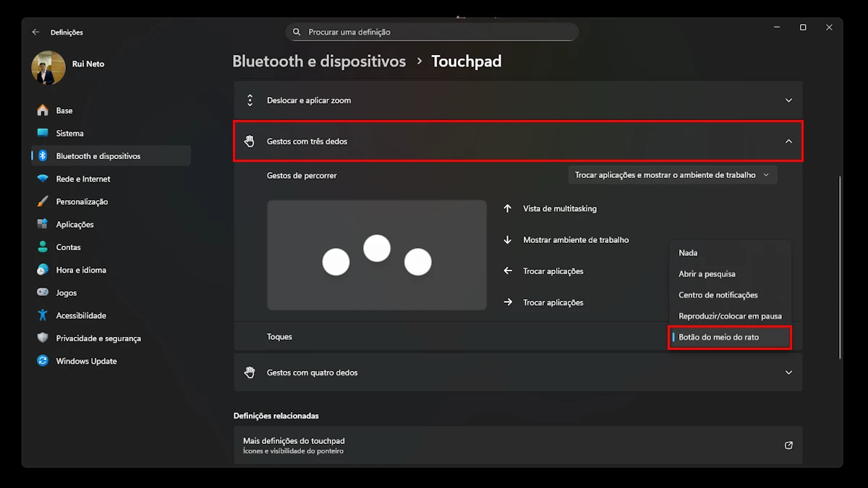The width and height of the screenshot is (868, 488).
Task: Click the Personalização brush icon
Action: (x=43, y=202)
